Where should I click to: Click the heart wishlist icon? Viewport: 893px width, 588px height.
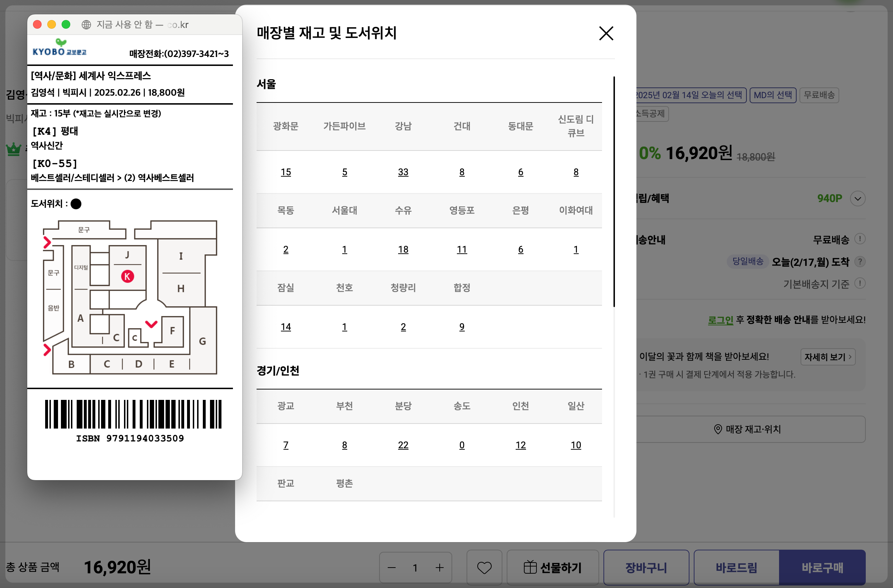tap(484, 567)
